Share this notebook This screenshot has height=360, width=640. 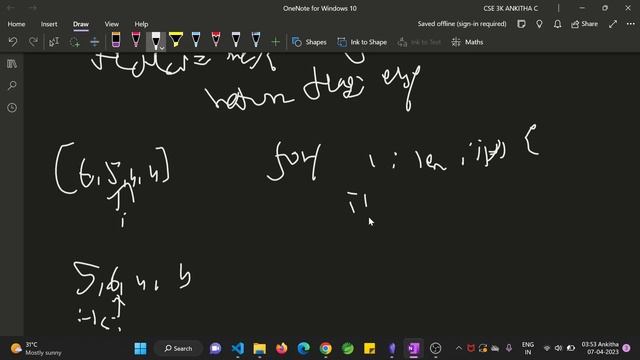[584, 24]
